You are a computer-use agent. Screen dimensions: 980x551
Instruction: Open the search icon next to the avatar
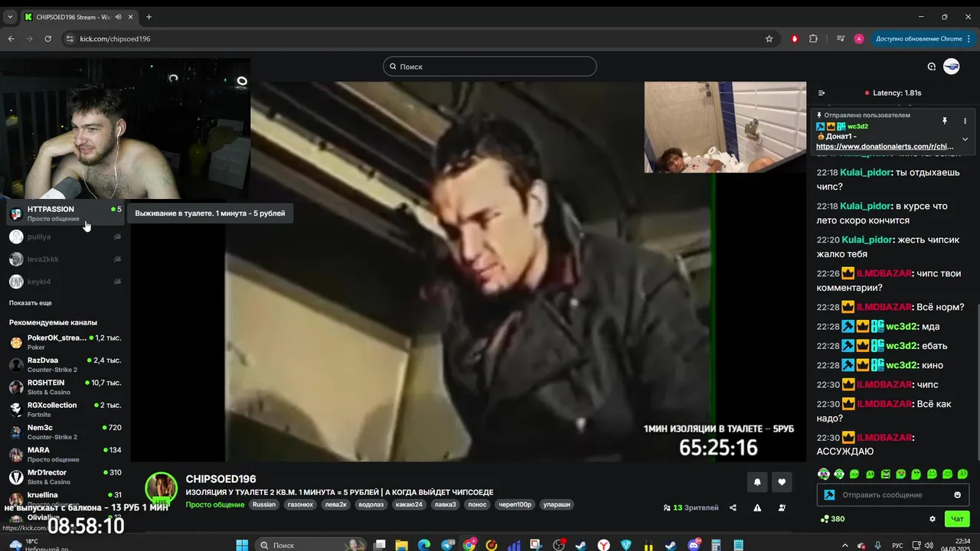932,67
